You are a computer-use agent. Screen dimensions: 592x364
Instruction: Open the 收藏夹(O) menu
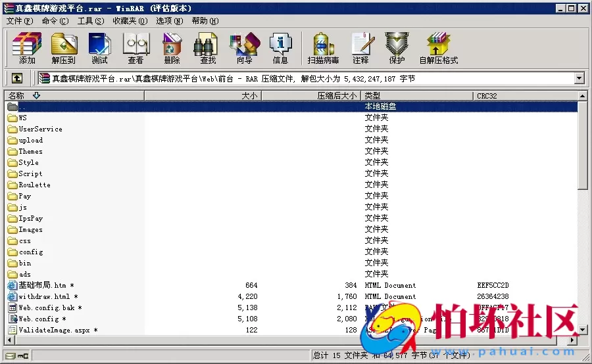pyautogui.click(x=130, y=21)
